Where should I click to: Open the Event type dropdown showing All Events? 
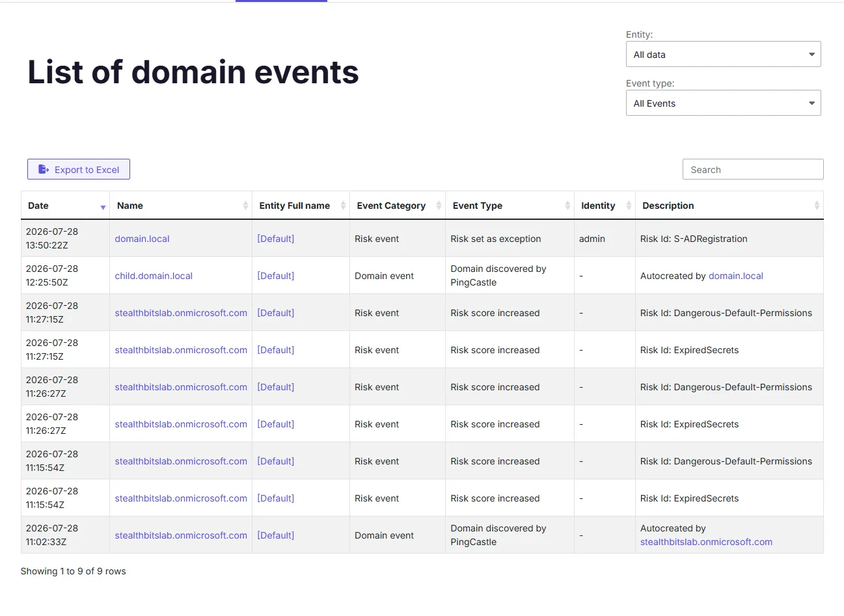click(x=723, y=103)
